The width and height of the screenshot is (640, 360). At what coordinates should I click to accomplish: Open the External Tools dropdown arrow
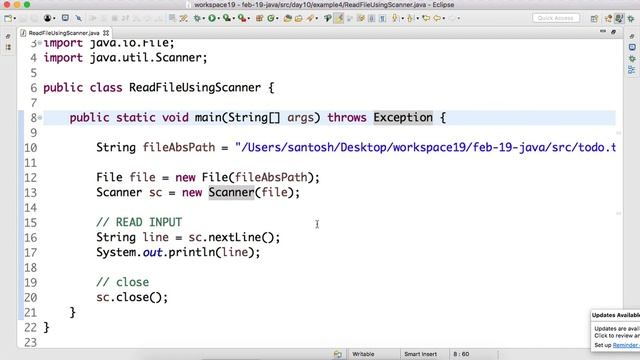point(249,18)
